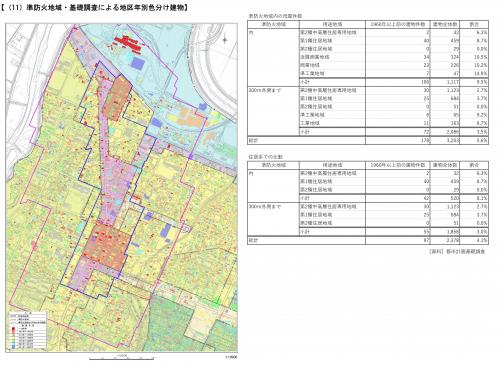Click the 6.7% cell in the 工業地域 row

[x=482, y=123]
